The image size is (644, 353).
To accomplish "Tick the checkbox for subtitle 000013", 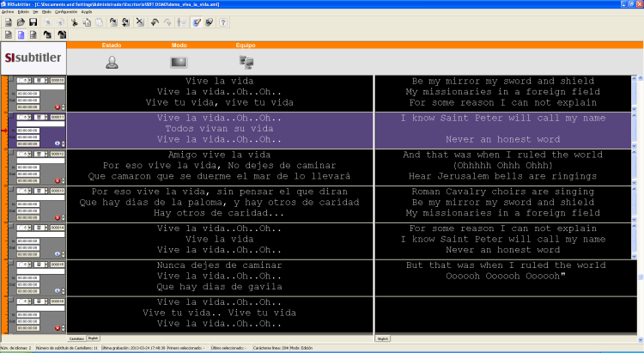I will 19,191.
